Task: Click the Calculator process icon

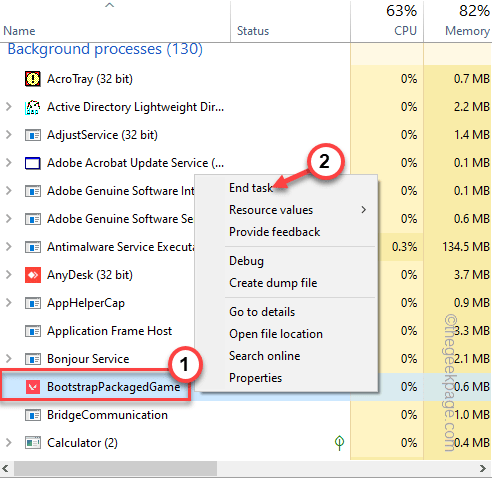Action: pos(33,443)
